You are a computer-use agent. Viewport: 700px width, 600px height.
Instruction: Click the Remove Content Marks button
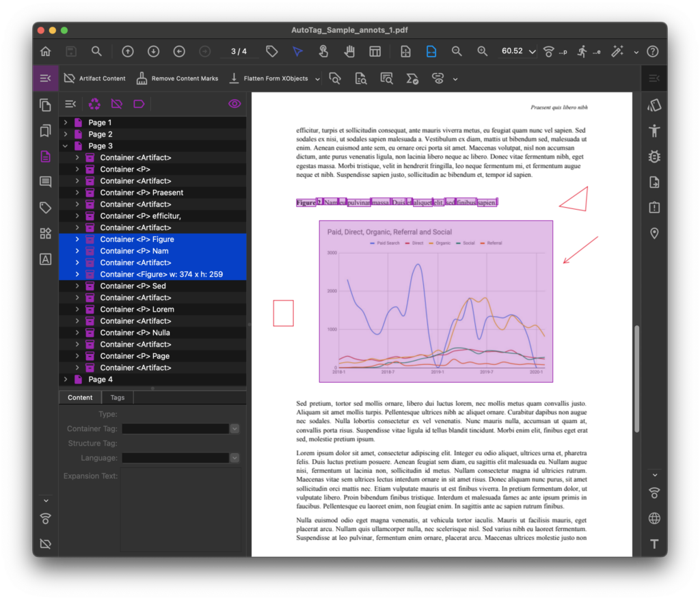click(x=178, y=79)
